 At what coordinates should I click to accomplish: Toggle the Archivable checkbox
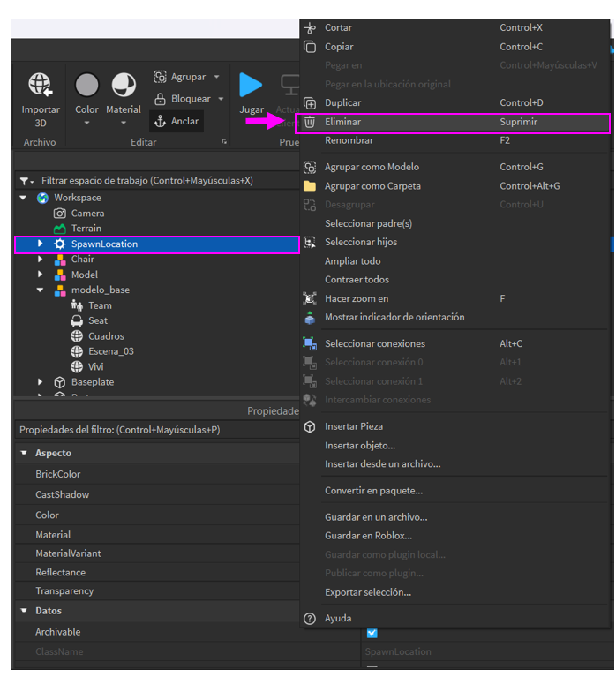[x=372, y=633]
